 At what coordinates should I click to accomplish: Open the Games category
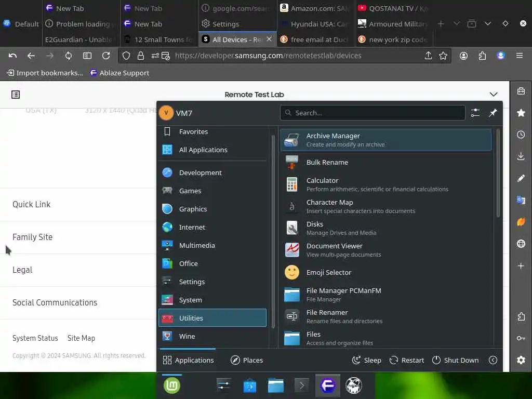tap(212, 191)
